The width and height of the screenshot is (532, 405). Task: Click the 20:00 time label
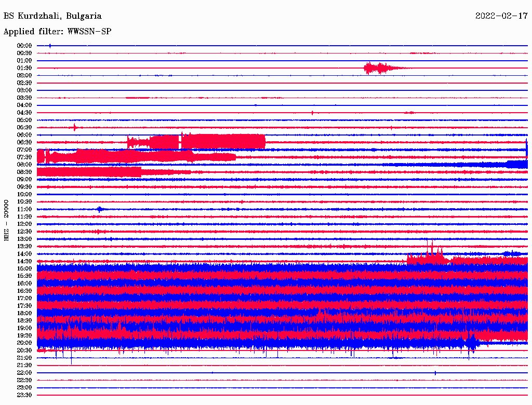tap(24, 343)
